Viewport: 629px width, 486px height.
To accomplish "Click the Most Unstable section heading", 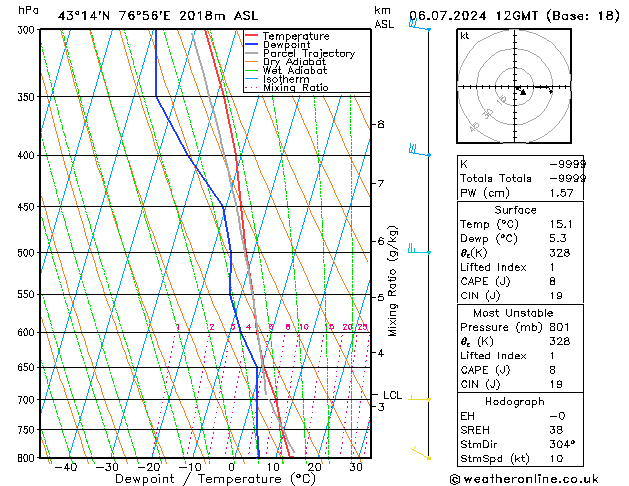I will click(513, 313).
